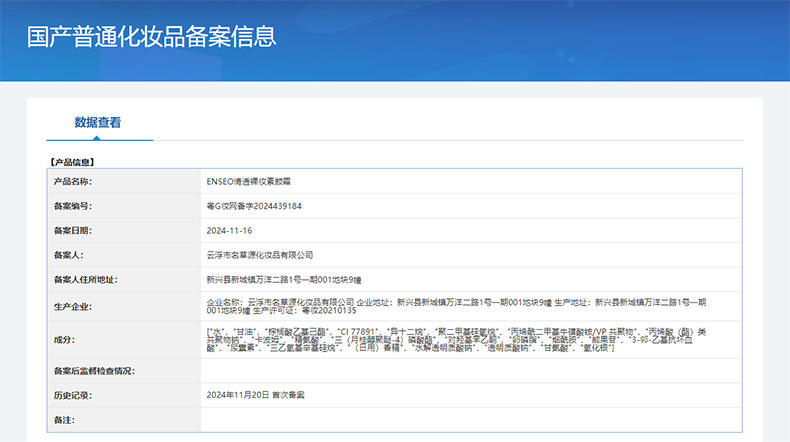Screen dimensions: 790x442
Task: Click the 产品名称 label cell
Action: pos(124,181)
